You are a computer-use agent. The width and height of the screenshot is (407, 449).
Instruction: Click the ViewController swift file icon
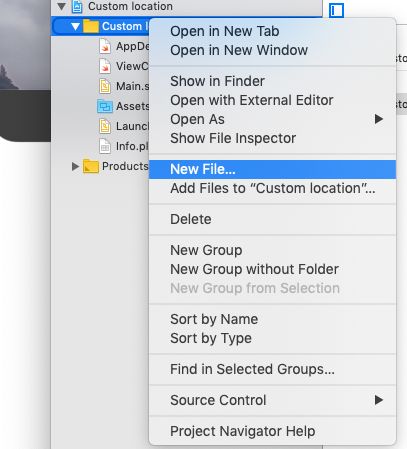pos(105,66)
